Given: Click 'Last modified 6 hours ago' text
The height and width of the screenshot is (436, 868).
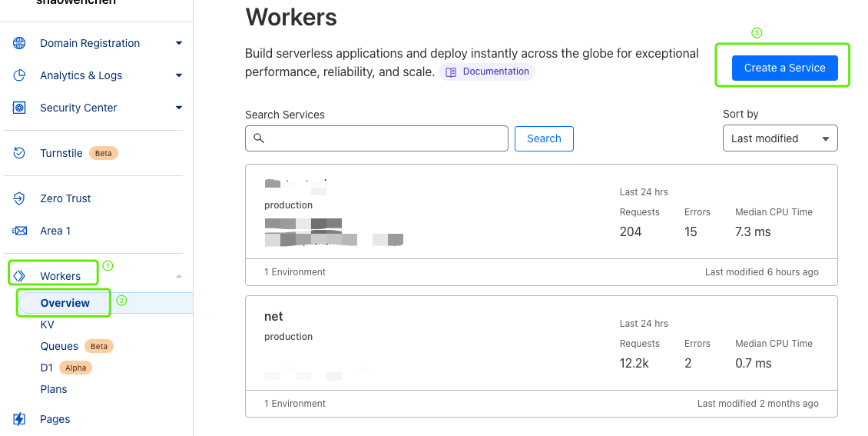Looking at the screenshot, I should pos(762,272).
